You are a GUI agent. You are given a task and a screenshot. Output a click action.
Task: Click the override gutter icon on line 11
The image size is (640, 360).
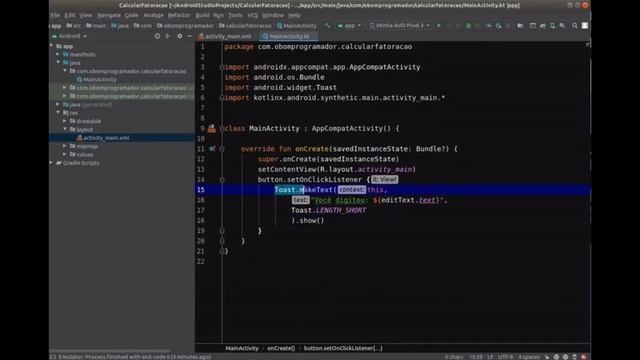212,149
